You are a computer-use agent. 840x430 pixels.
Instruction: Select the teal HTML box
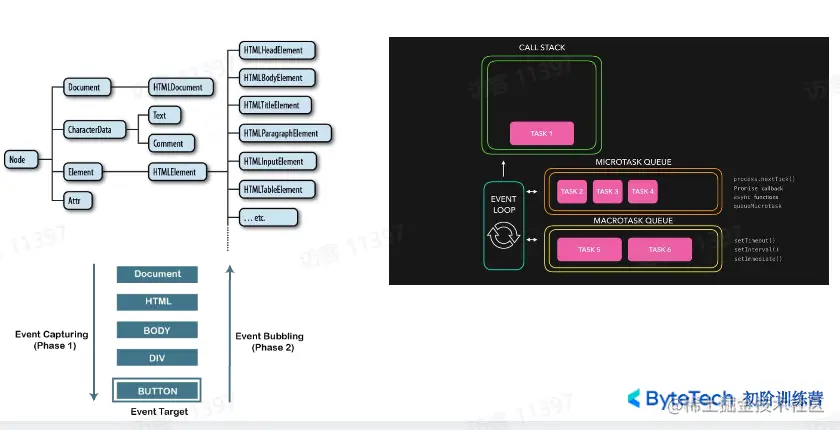pyautogui.click(x=158, y=302)
